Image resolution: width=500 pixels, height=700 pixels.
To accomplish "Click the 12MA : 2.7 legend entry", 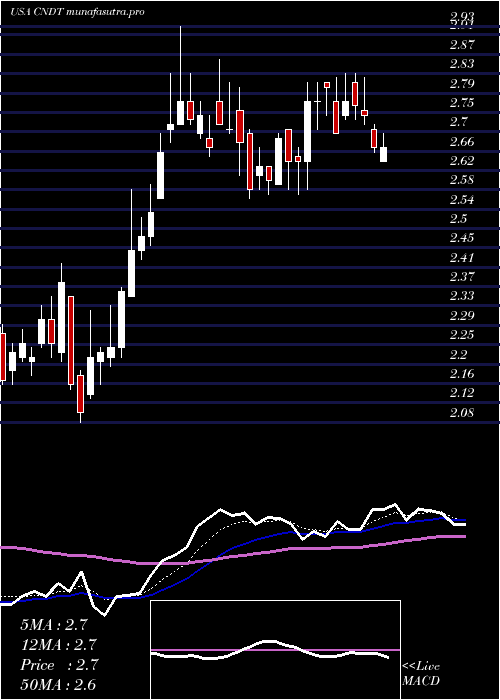I will pyautogui.click(x=58, y=645).
